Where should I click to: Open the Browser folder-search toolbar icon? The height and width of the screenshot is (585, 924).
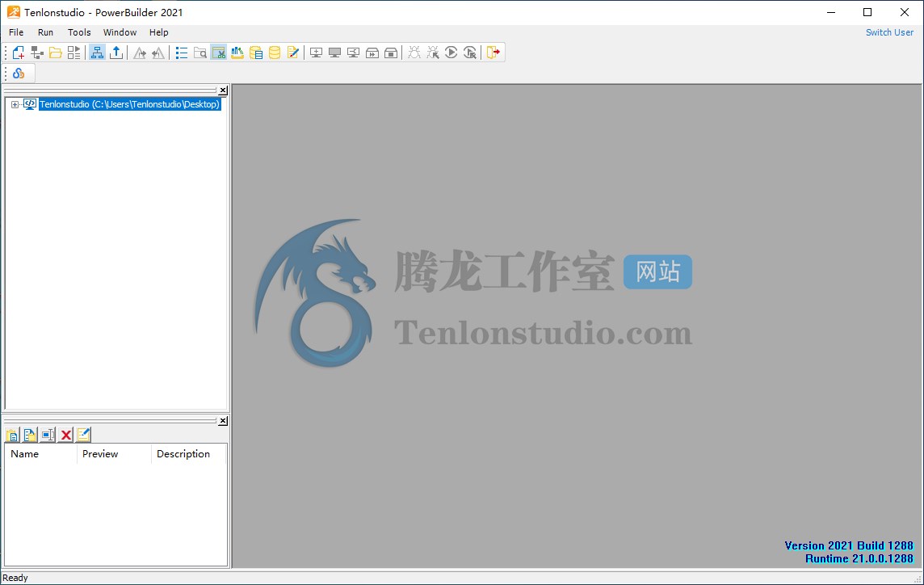pyautogui.click(x=200, y=53)
